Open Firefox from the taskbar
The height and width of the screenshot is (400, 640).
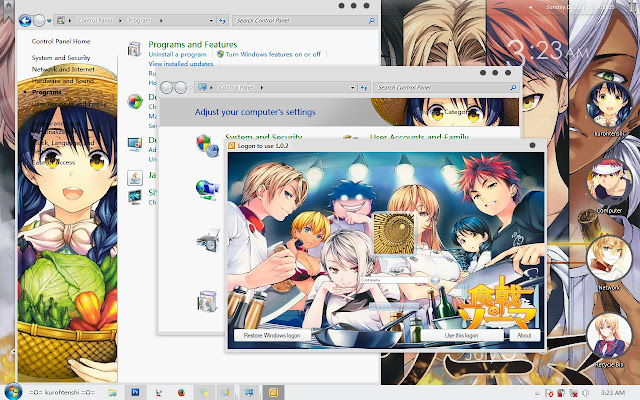pyautogui.click(x=181, y=393)
